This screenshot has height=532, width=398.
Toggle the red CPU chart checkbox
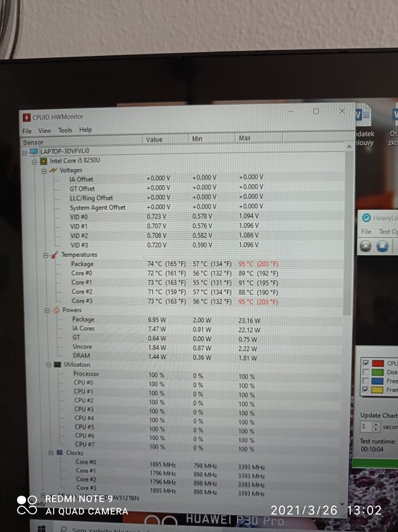366,364
